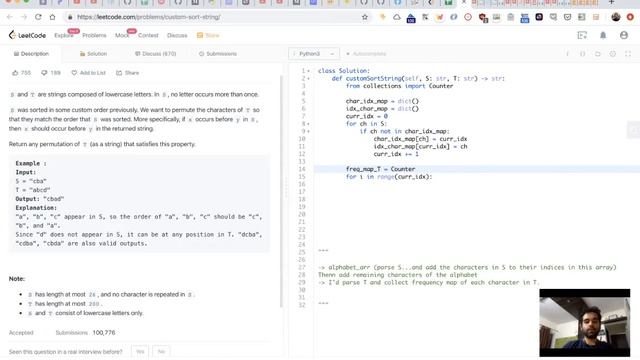Screen dimensions: 640x360
Task: Click the freq_map_T = Counter line
Action: [x=380, y=169]
